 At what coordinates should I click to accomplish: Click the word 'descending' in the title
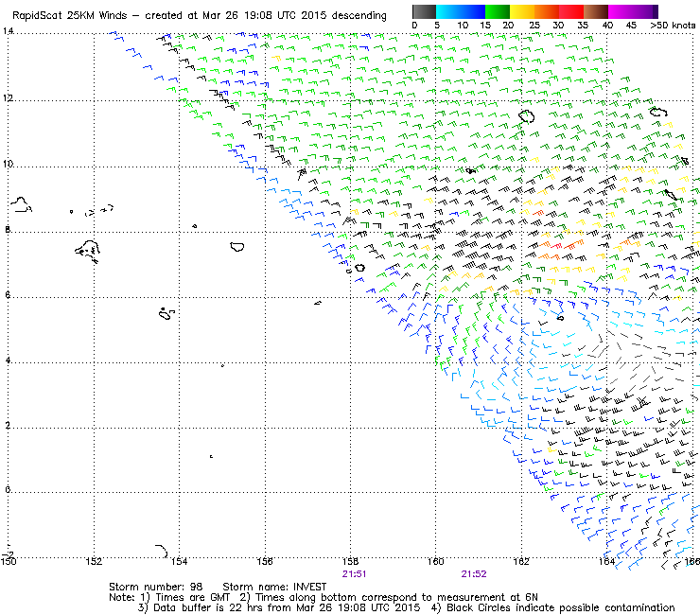coord(359,16)
